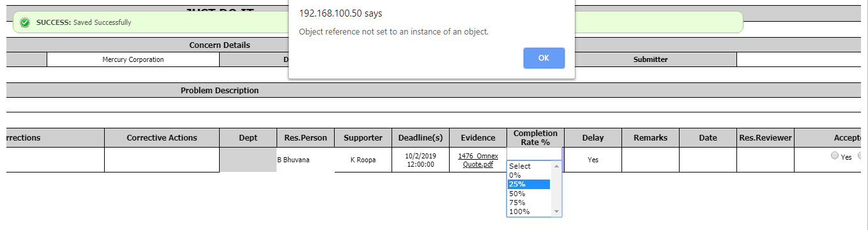
Task: Click the green success checkmark icon
Action: (x=25, y=22)
